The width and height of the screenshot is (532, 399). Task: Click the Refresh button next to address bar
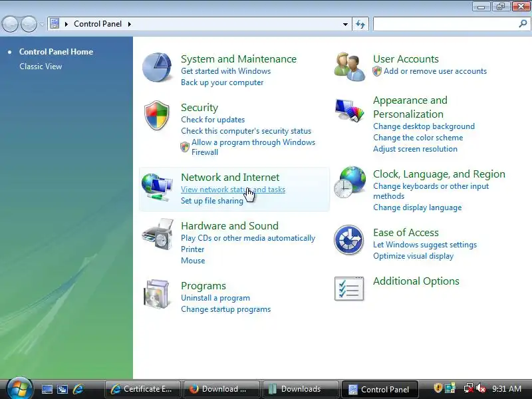(x=360, y=24)
